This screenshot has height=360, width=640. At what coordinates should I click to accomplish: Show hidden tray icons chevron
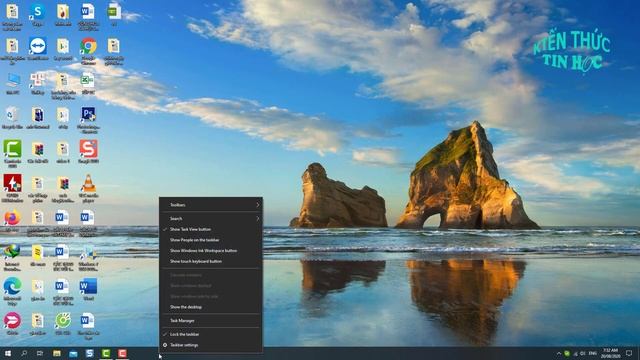(559, 353)
